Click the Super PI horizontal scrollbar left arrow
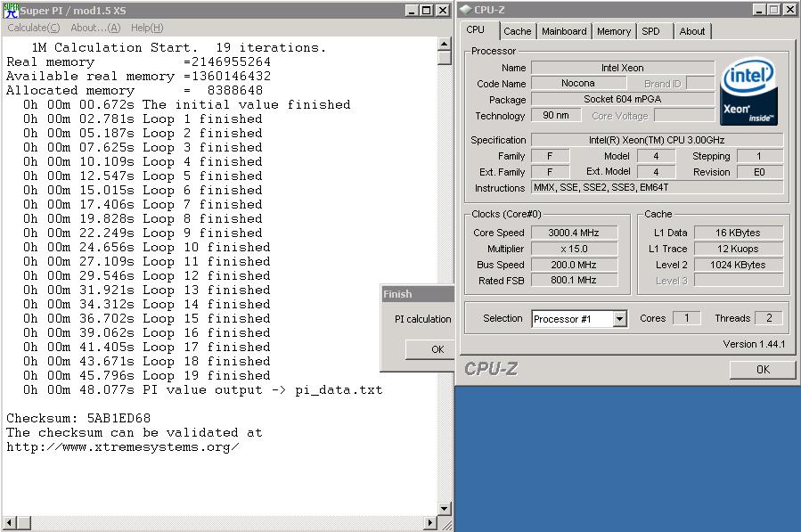This screenshot has width=801, height=532. pos(9,522)
